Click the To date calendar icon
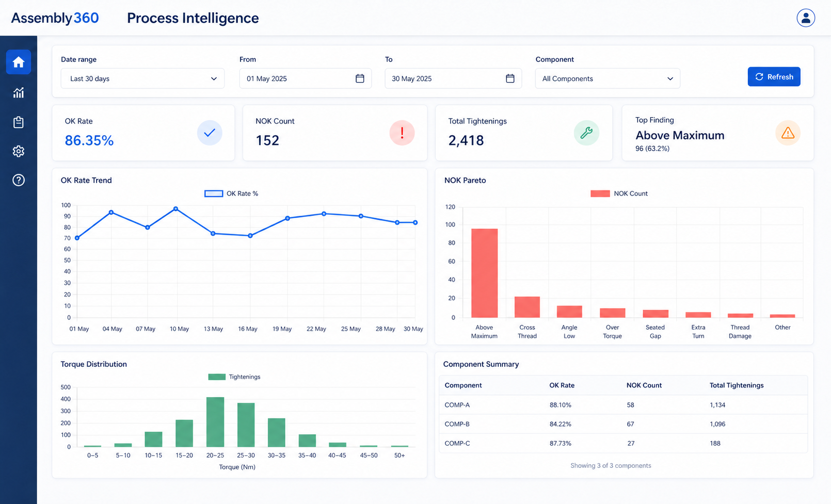This screenshot has width=831, height=504. point(510,78)
